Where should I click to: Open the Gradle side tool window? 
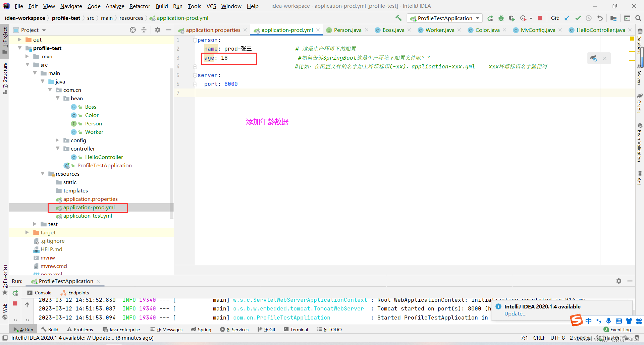point(640,104)
